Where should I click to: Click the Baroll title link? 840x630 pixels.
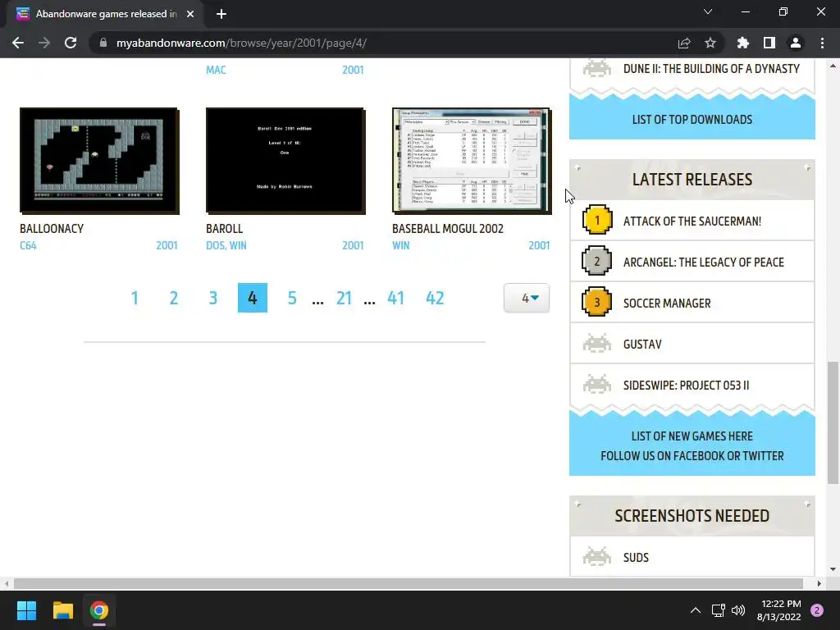(225, 229)
